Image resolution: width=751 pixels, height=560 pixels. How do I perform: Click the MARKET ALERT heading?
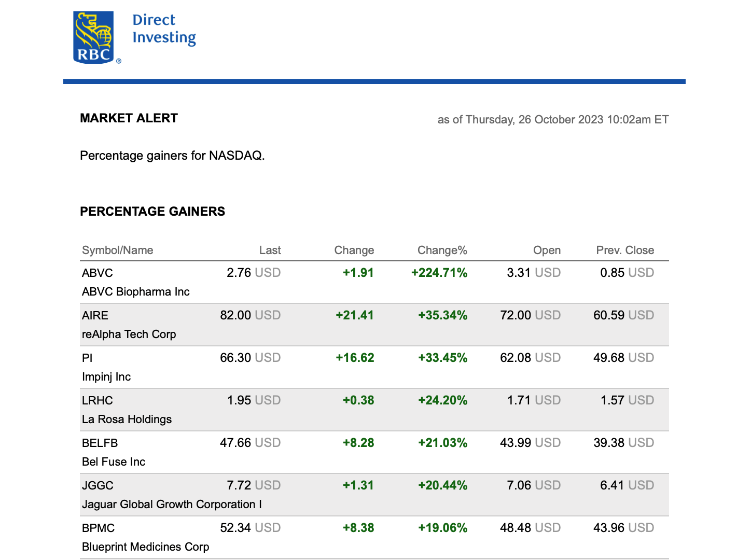point(129,118)
